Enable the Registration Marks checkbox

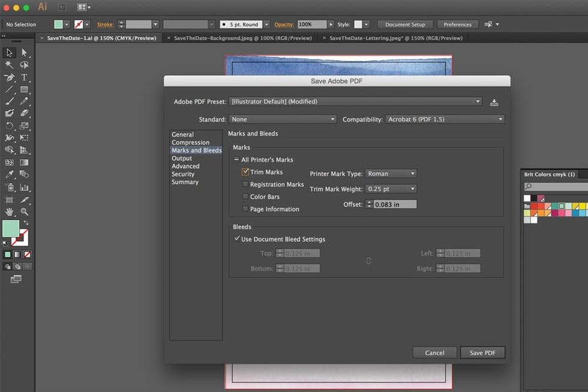pyautogui.click(x=245, y=185)
